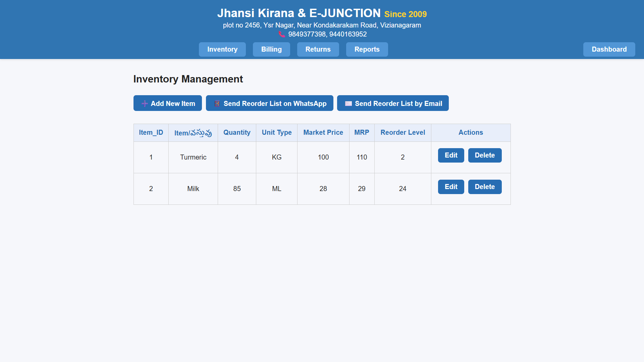644x362 pixels.
Task: Open the Reports page
Action: [x=367, y=49]
